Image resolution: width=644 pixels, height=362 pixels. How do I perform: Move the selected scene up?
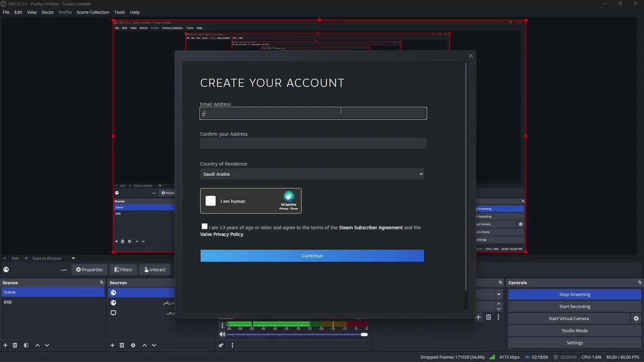pyautogui.click(x=37, y=345)
